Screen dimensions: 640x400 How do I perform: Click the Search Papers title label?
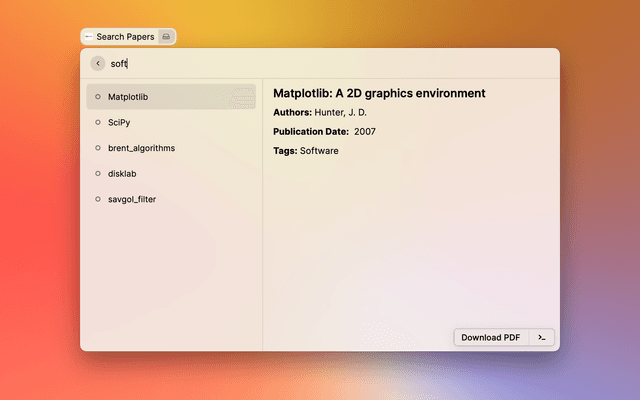click(x=125, y=37)
